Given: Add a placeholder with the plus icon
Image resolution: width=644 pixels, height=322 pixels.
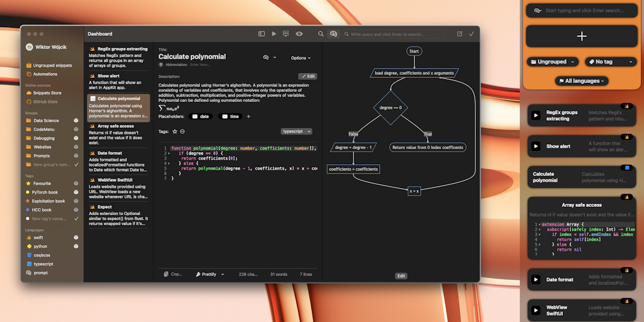Looking at the screenshot, I should point(248,116).
